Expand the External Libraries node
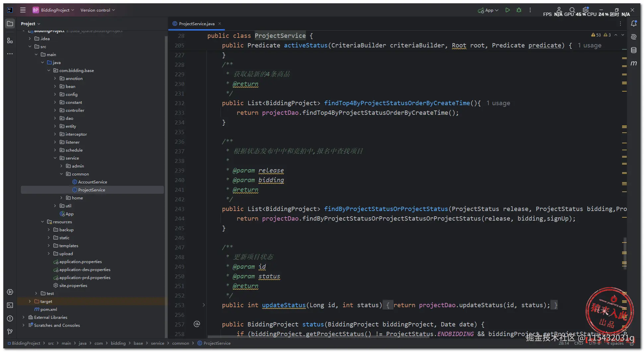Screen dimensions: 644x352 point(24,317)
